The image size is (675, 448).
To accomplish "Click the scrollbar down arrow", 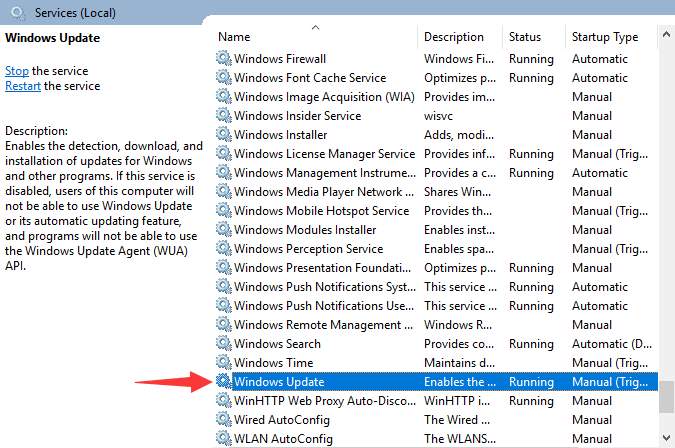I will 666,438.
